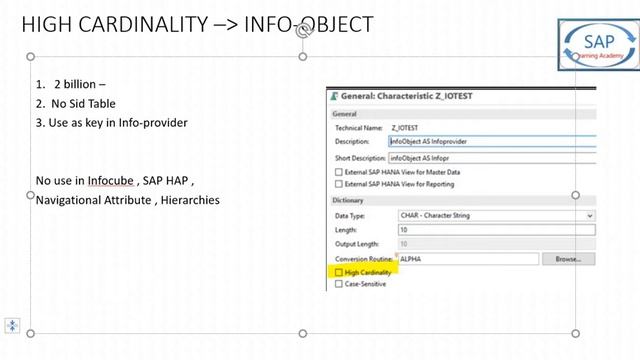The height and width of the screenshot is (360, 640).
Task: Click the Technical Name value Z_IOTEST
Action: tap(404, 128)
